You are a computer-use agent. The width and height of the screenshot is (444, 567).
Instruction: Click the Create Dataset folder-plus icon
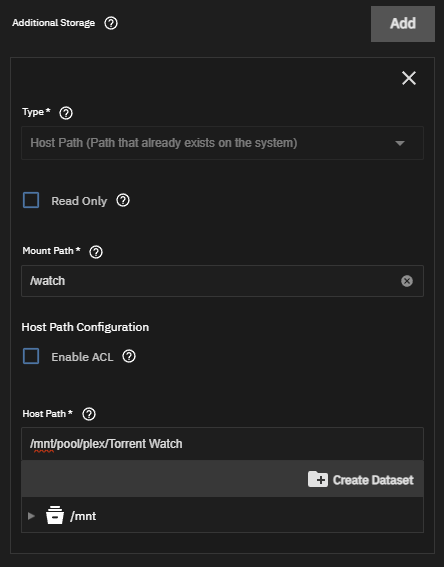click(x=318, y=479)
